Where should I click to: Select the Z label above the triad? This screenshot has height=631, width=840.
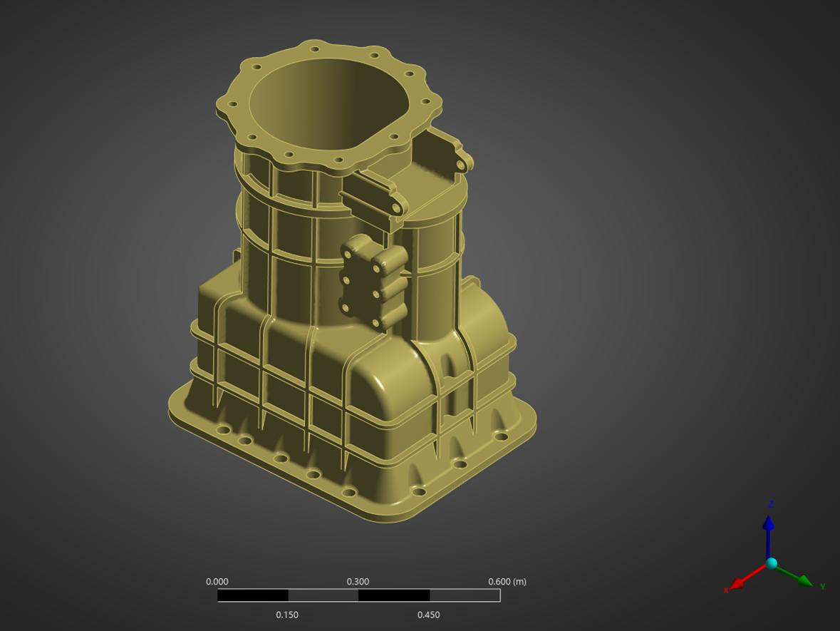tap(771, 504)
